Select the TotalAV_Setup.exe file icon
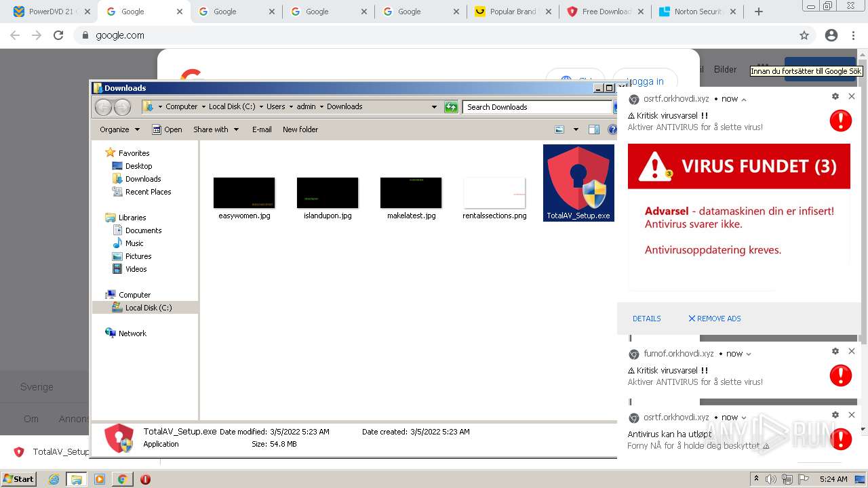 coord(578,182)
